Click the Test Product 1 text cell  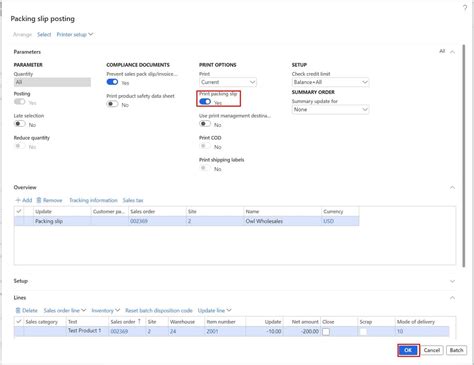pyautogui.click(x=87, y=331)
